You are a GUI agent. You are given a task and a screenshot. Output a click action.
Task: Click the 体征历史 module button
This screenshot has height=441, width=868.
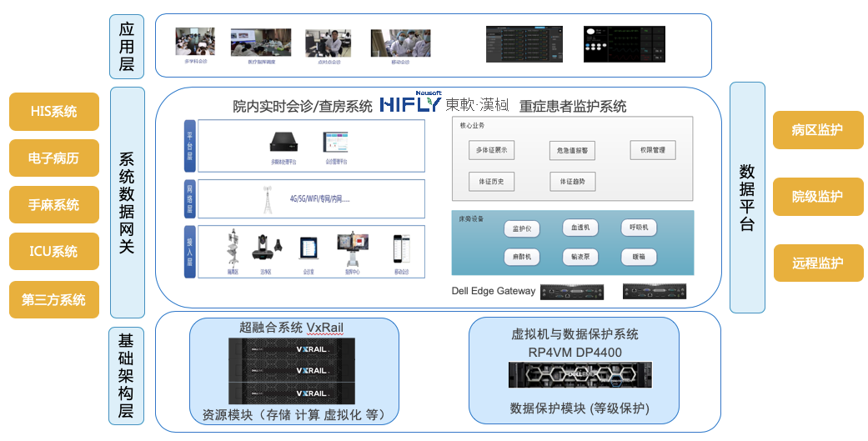pos(492,182)
